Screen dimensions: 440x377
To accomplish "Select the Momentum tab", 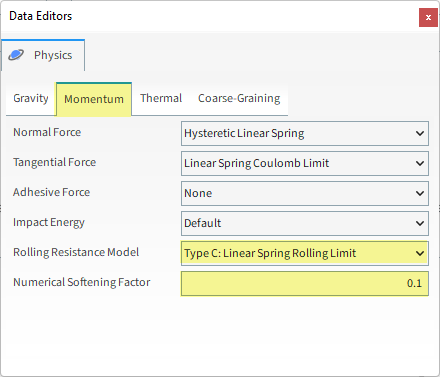I will click(94, 99).
